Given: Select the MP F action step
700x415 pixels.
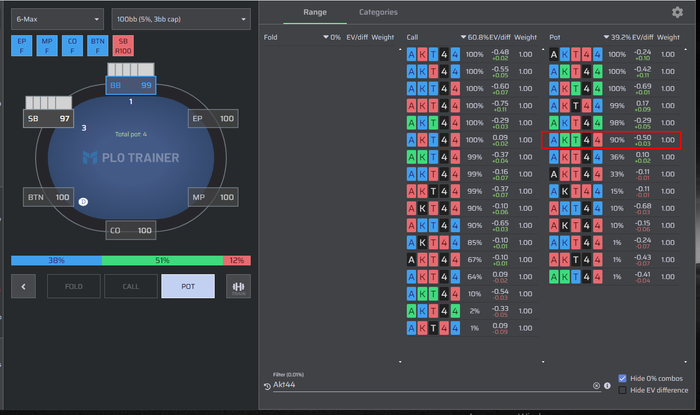Looking at the screenshot, I should pyautogui.click(x=47, y=46).
